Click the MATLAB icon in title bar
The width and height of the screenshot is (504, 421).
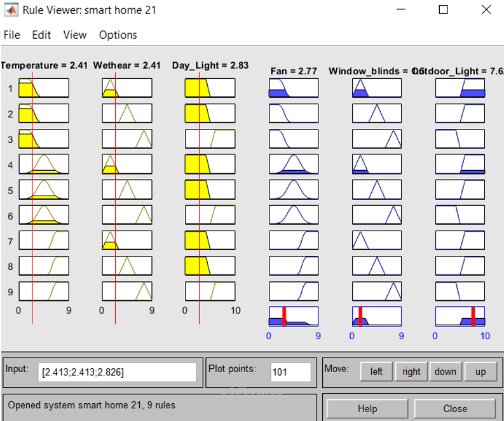pyautogui.click(x=11, y=10)
